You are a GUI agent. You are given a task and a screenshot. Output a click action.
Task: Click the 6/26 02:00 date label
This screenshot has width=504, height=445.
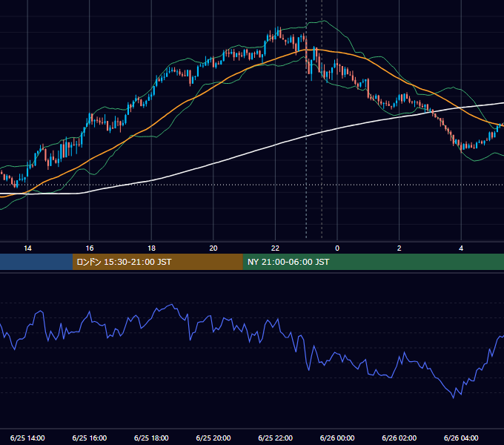[399, 438]
